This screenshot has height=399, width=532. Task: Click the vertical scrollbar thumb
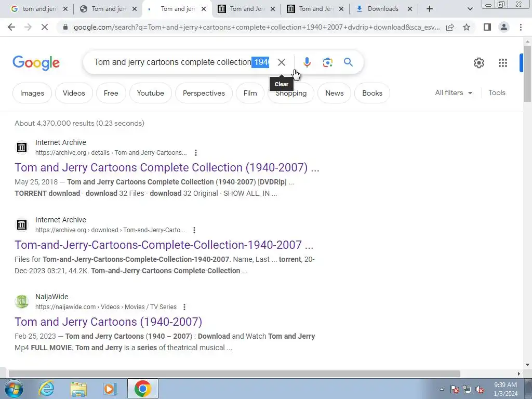point(527,73)
